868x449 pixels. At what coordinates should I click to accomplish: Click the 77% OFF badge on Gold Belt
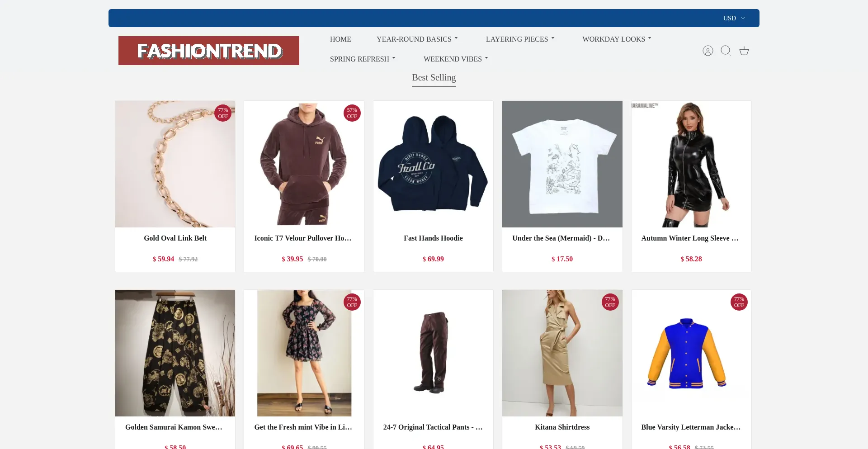point(223,113)
